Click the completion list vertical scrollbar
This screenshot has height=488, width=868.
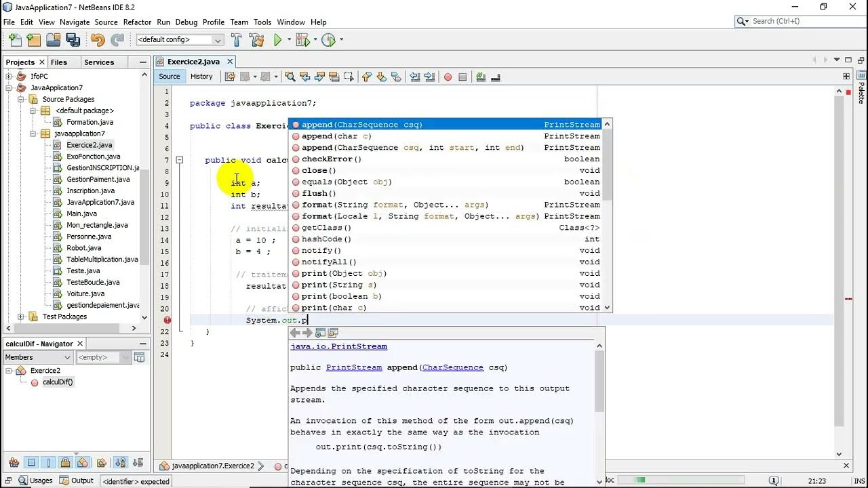pyautogui.click(x=607, y=216)
